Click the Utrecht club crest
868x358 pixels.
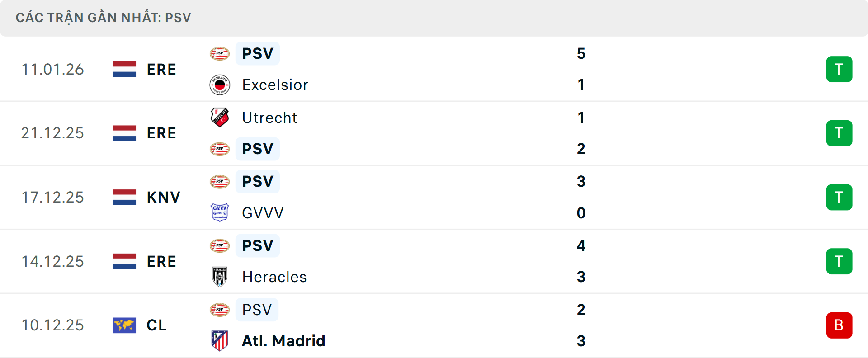pyautogui.click(x=220, y=118)
